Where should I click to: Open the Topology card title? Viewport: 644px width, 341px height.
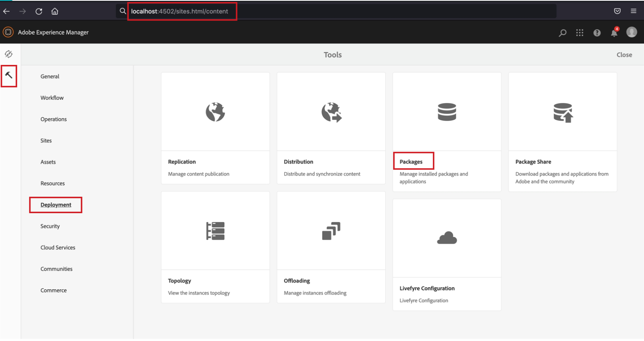(180, 281)
